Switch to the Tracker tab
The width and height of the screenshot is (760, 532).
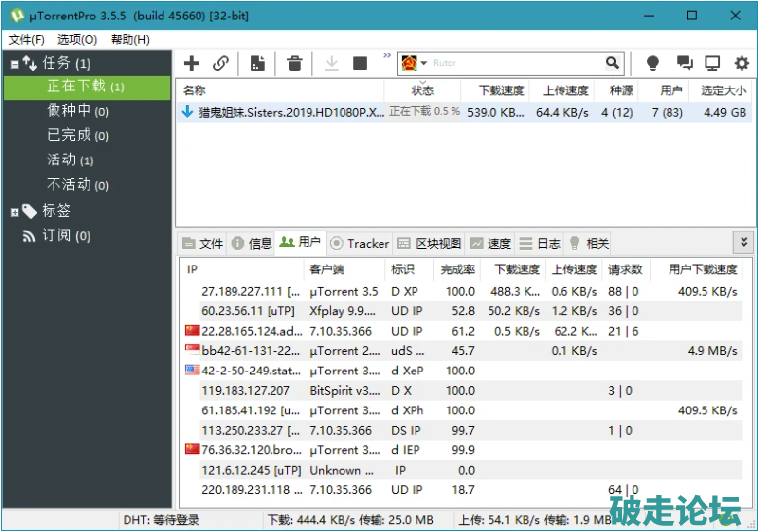coord(359,243)
